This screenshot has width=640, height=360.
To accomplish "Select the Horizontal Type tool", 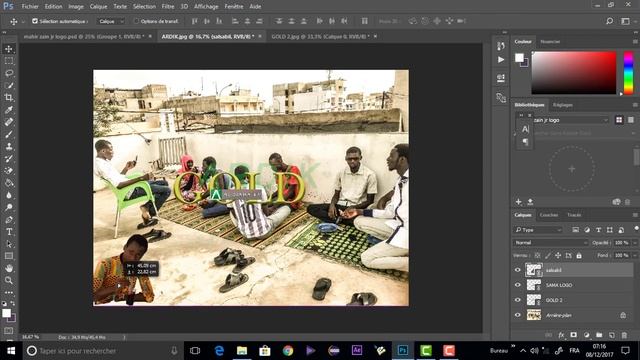I will (x=9, y=232).
